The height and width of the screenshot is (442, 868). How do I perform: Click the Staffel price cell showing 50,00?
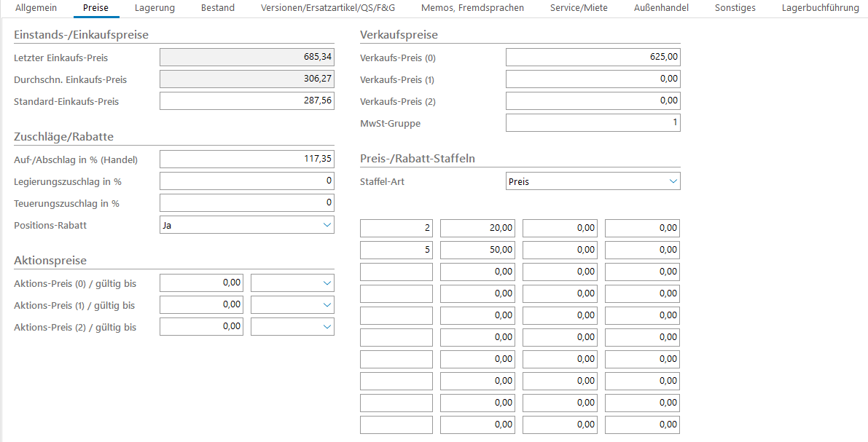(x=477, y=250)
